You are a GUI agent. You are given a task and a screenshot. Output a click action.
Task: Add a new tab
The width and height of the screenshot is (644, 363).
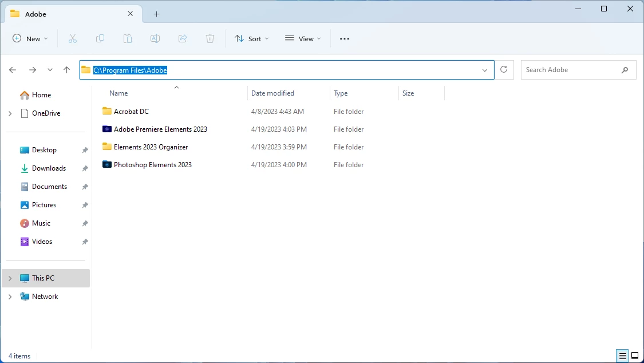(156, 14)
